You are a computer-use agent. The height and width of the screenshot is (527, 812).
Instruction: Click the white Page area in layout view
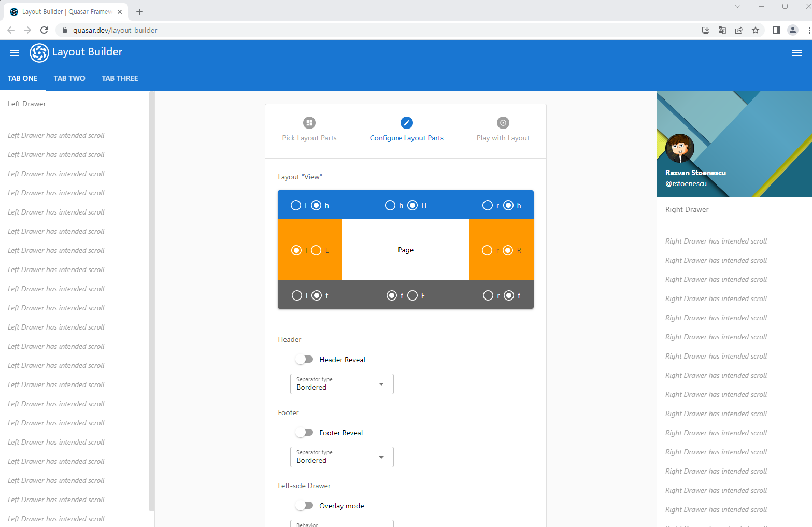pos(406,250)
